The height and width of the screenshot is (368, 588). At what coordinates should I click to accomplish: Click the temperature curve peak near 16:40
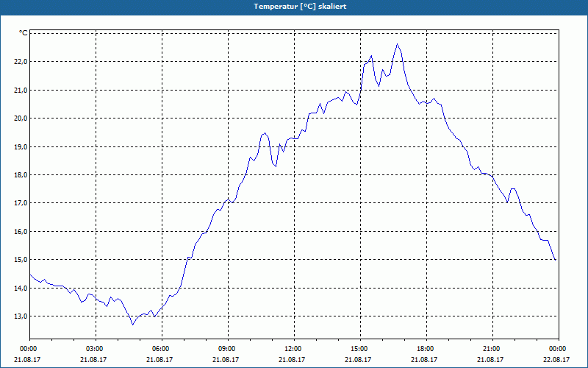coord(398,44)
